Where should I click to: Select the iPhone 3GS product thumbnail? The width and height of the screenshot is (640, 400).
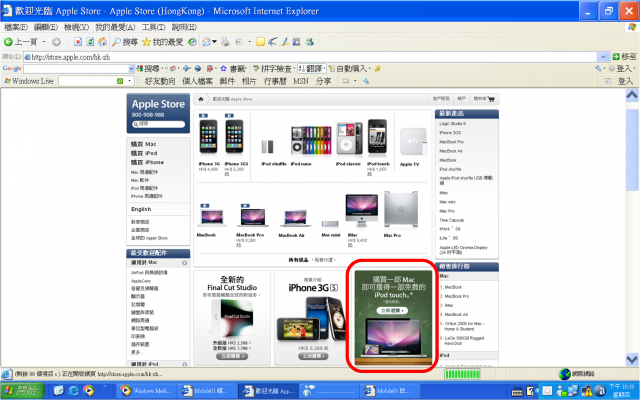(235, 137)
